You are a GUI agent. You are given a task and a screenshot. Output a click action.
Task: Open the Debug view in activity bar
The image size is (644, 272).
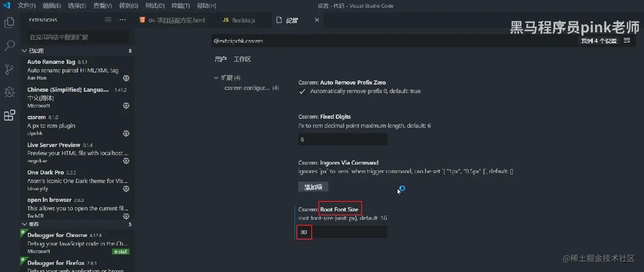click(x=9, y=92)
